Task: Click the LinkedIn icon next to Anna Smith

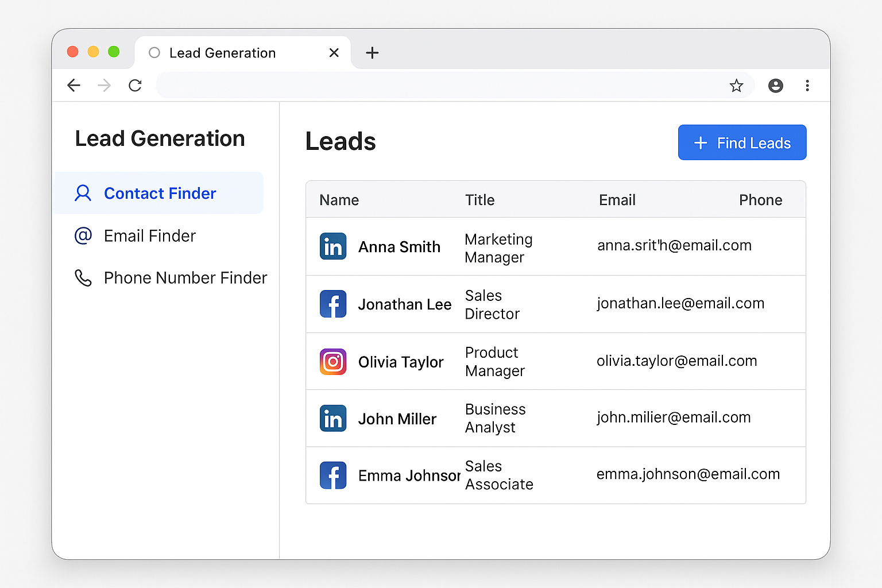Action: click(333, 246)
